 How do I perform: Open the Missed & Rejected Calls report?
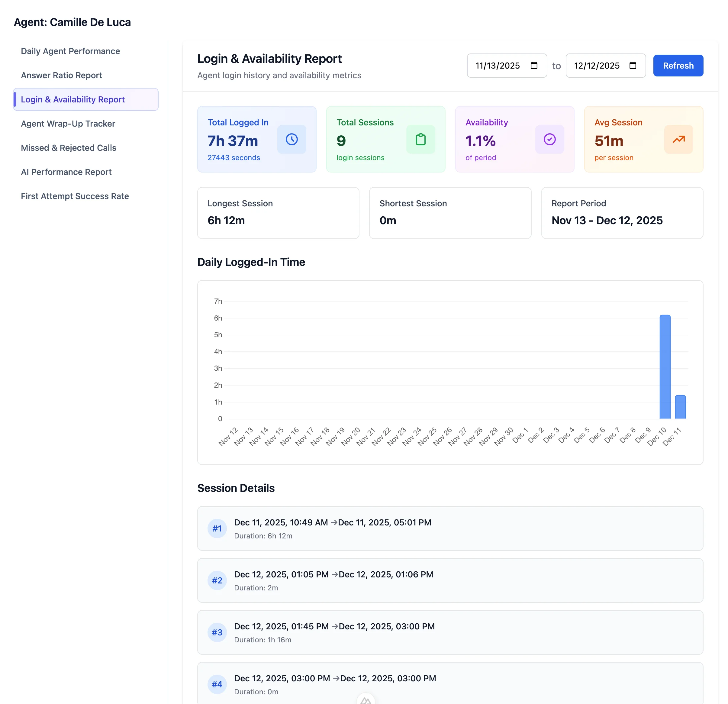point(68,147)
